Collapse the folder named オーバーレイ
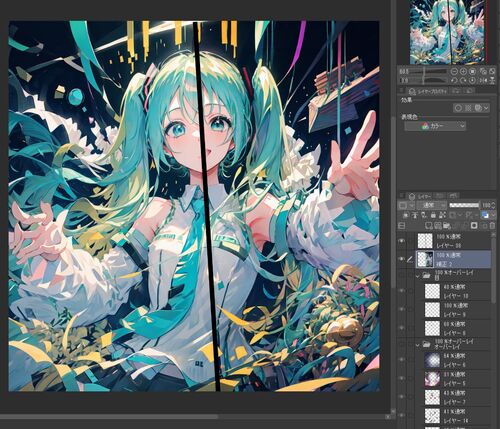The image size is (500, 429). [418, 345]
